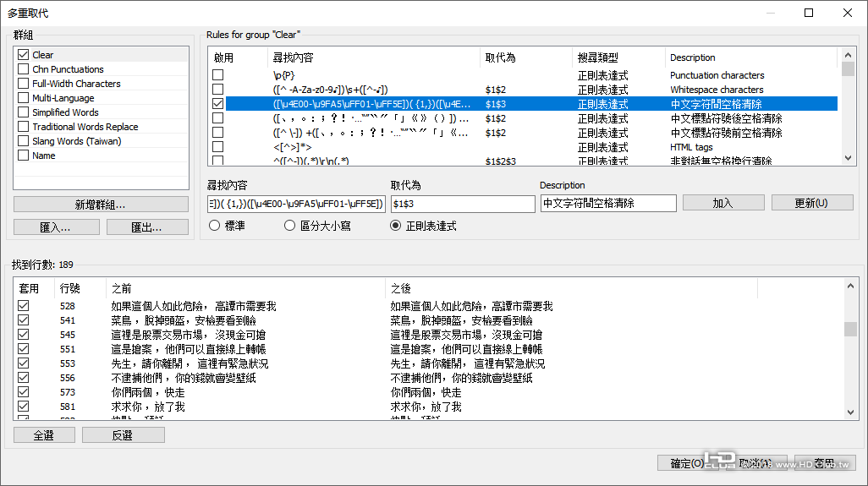The width and height of the screenshot is (868, 486).
Task: Maximize the 多重取代 dialog window
Action: pyautogui.click(x=809, y=13)
